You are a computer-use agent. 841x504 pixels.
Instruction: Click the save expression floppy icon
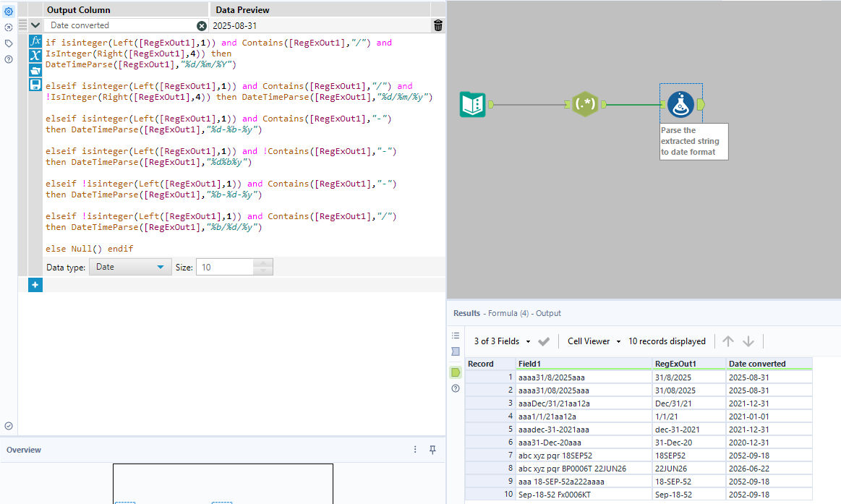click(35, 85)
